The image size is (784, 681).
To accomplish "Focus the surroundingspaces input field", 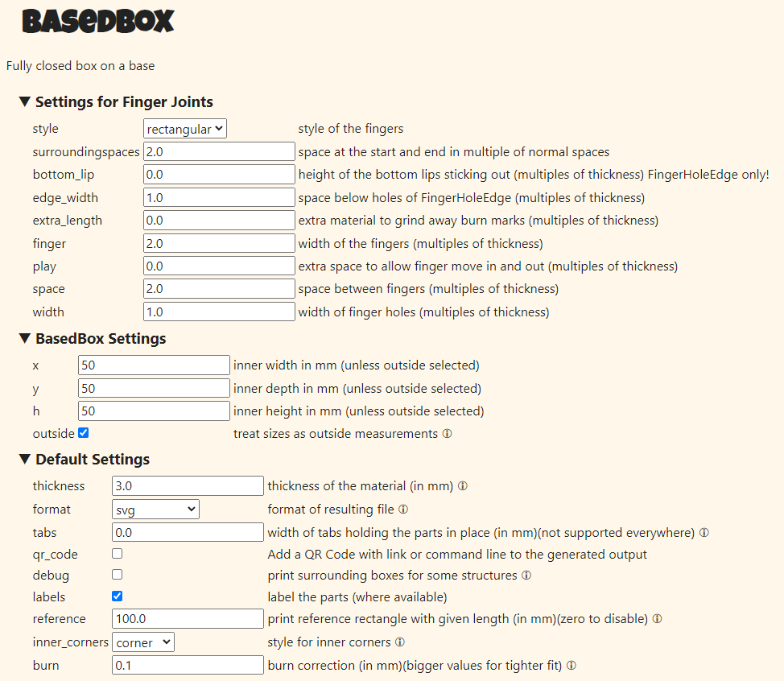I will [219, 151].
